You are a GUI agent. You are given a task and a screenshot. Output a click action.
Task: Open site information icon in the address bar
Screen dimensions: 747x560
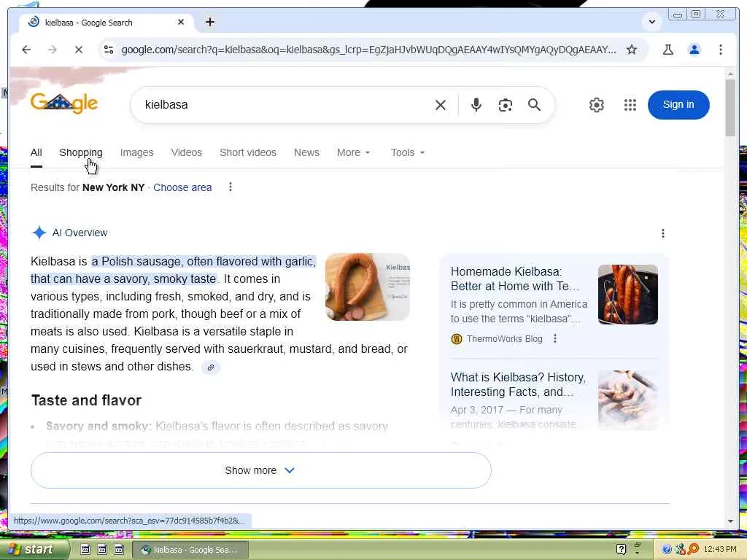click(109, 50)
